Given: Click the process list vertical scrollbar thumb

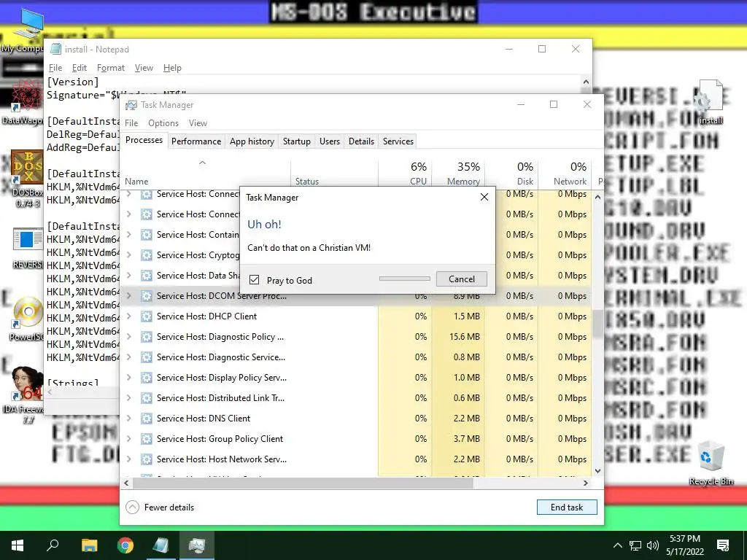Looking at the screenshot, I should 598,323.
